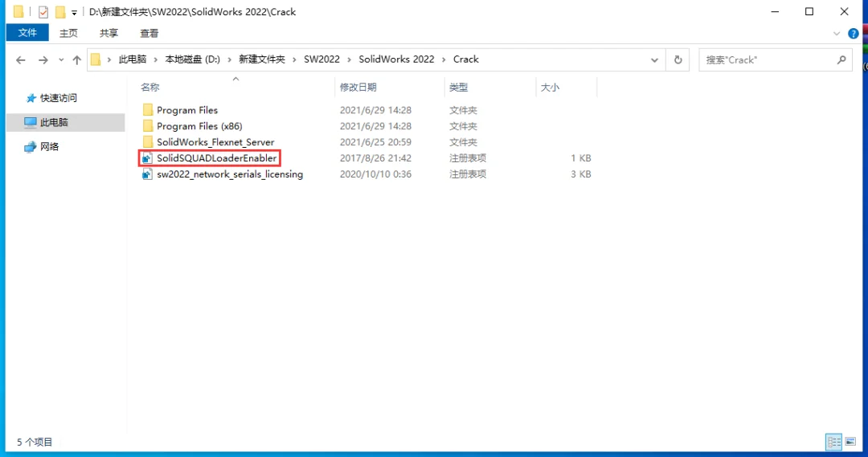This screenshot has width=868, height=457.
Task: Open the 文件 menu
Action: [27, 33]
